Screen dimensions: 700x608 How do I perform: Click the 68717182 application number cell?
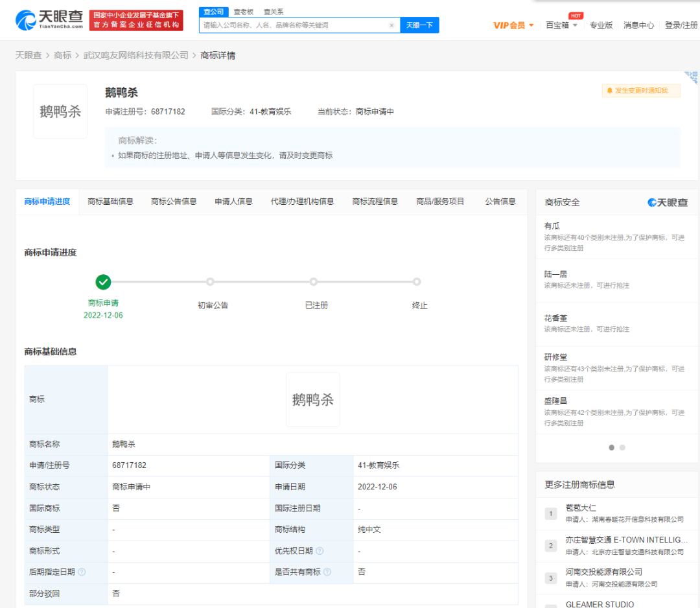(189, 465)
